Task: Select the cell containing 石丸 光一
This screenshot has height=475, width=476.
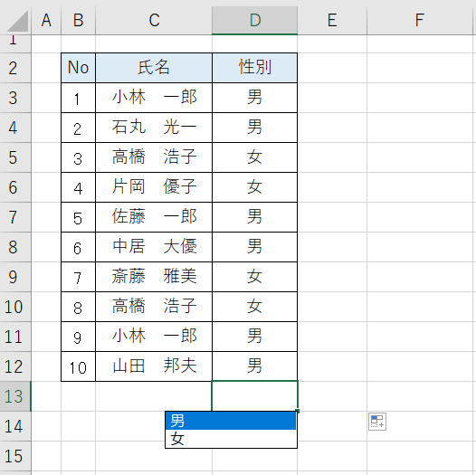Action: [154, 128]
